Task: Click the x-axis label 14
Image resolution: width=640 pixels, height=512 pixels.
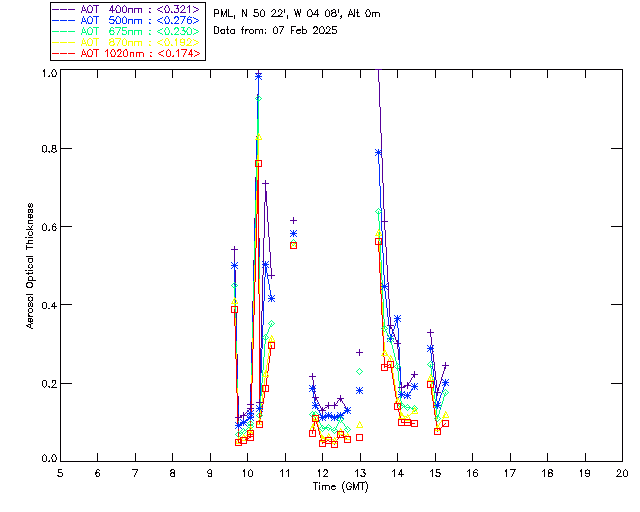Action: pos(398,473)
